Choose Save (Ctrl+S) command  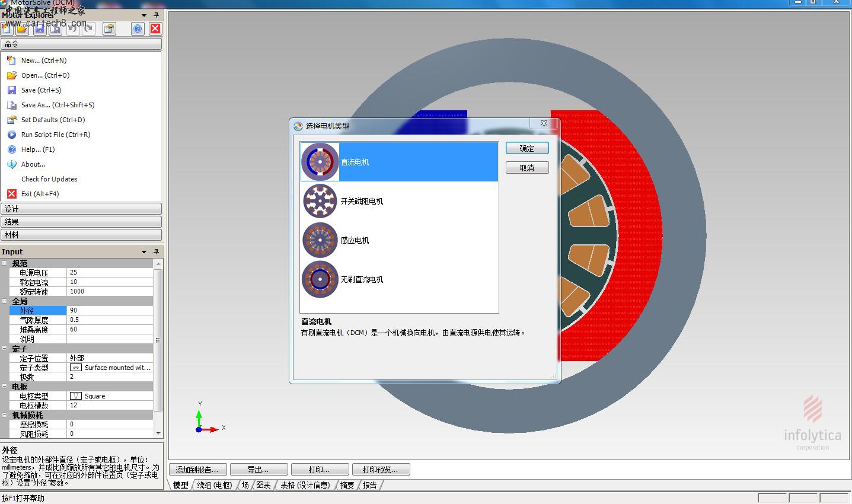tap(41, 90)
